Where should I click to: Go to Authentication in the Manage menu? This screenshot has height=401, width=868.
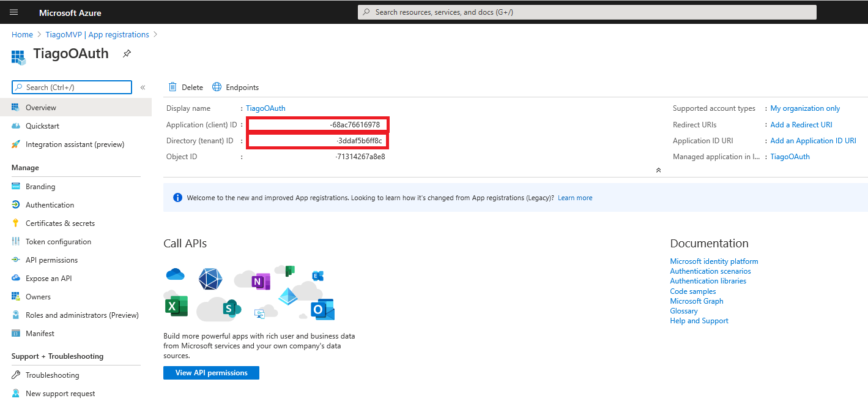pos(50,205)
